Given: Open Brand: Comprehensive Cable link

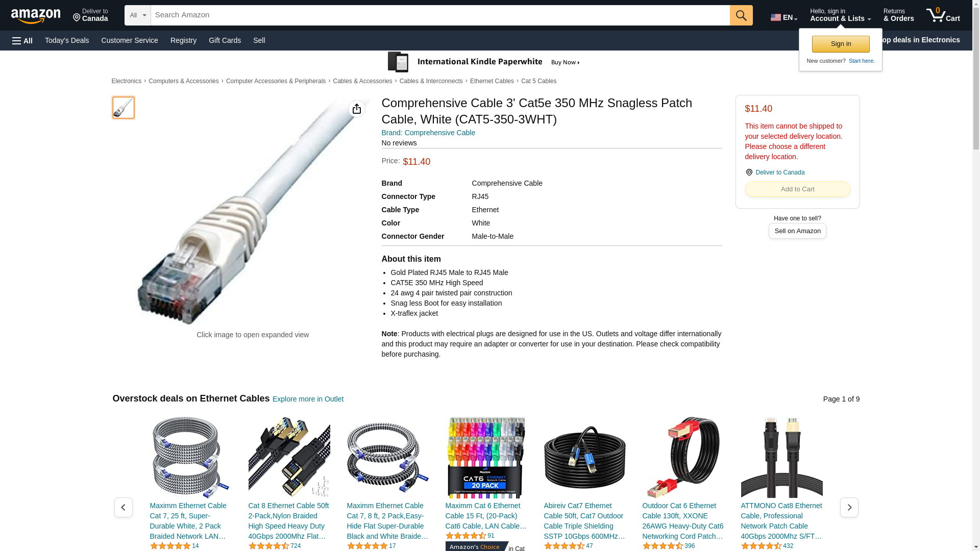Looking at the screenshot, I should click(x=428, y=133).
